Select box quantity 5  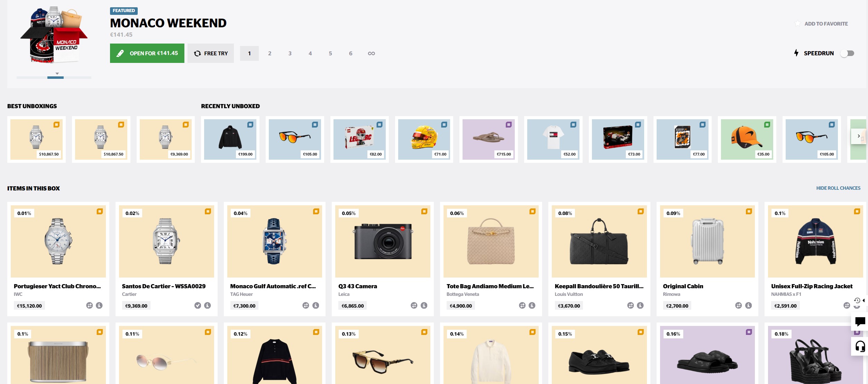coord(330,53)
